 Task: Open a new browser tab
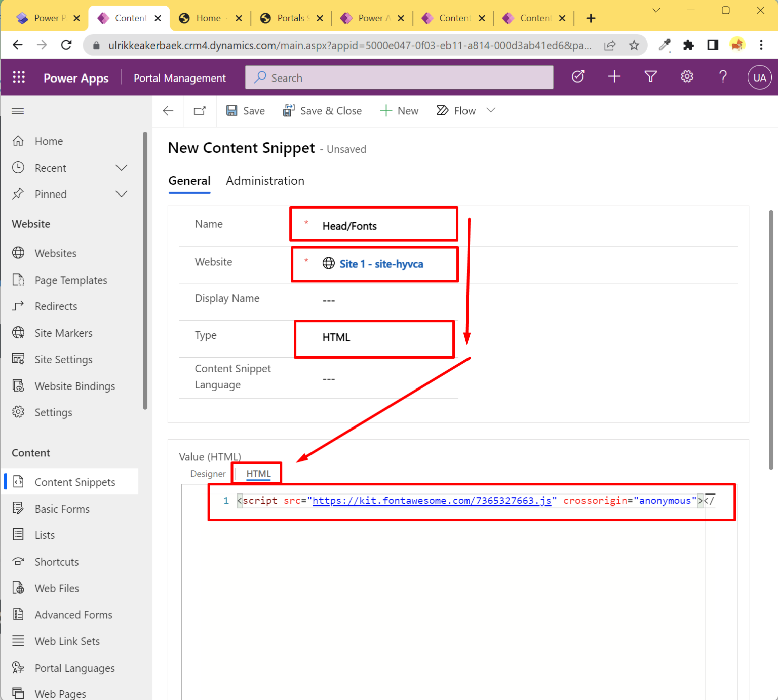(591, 18)
